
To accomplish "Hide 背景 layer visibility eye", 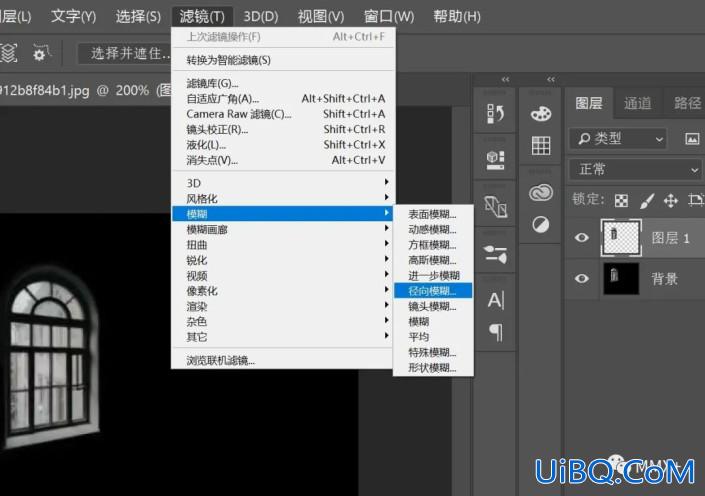I will pyautogui.click(x=581, y=278).
